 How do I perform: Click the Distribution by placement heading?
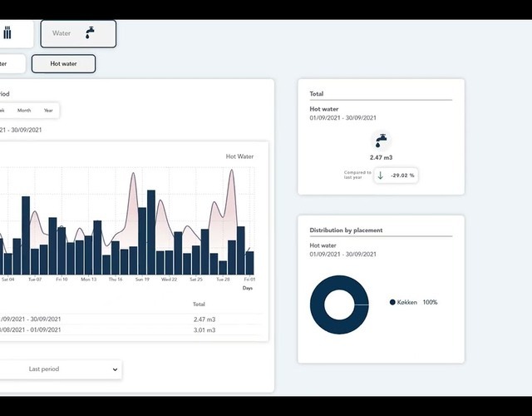[x=346, y=230]
